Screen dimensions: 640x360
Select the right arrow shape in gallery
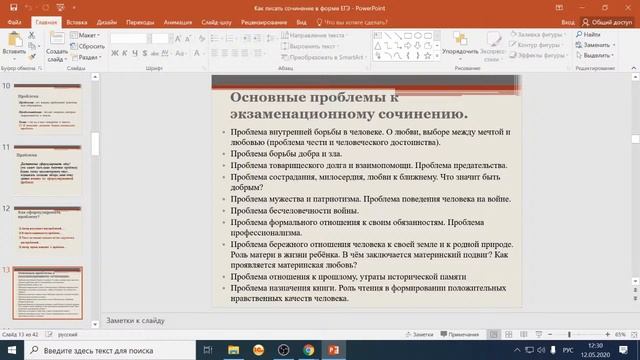point(408,46)
